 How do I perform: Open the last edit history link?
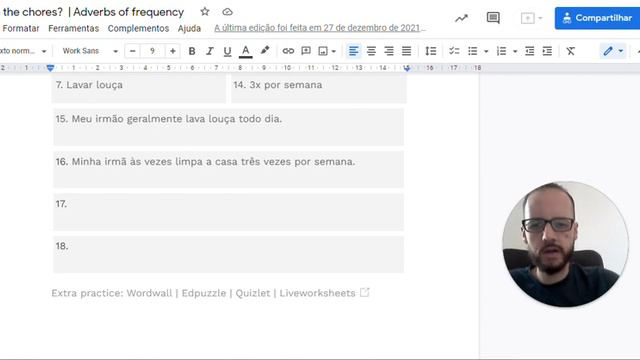[320, 28]
